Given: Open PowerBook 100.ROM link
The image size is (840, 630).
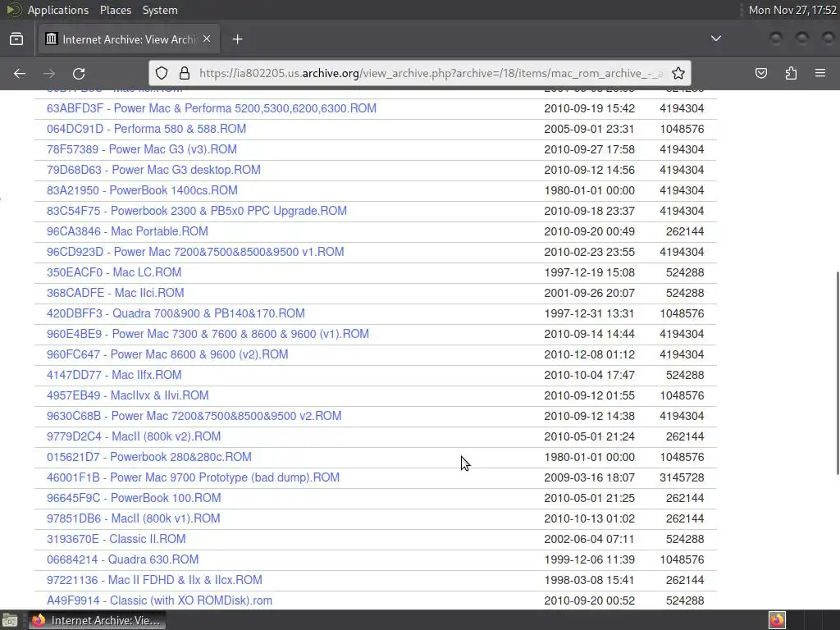Looking at the screenshot, I should 134,498.
